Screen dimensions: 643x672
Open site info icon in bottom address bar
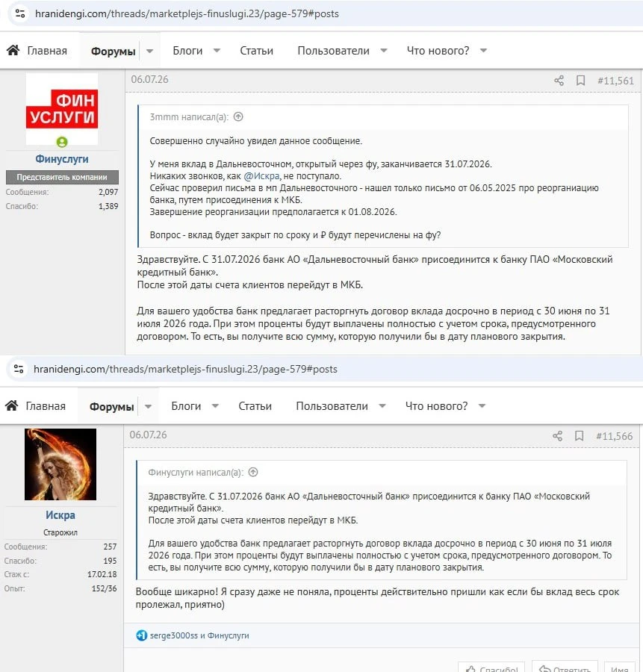click(19, 369)
